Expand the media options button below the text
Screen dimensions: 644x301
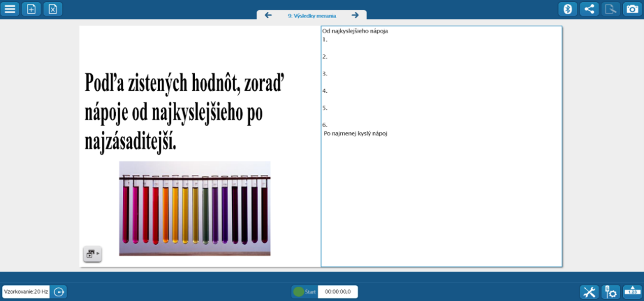coord(92,254)
